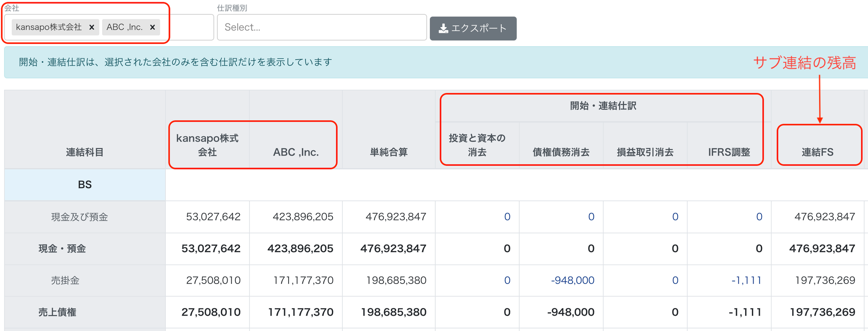Click the 債権債務消去 column header
The image size is (868, 331).
(x=561, y=152)
